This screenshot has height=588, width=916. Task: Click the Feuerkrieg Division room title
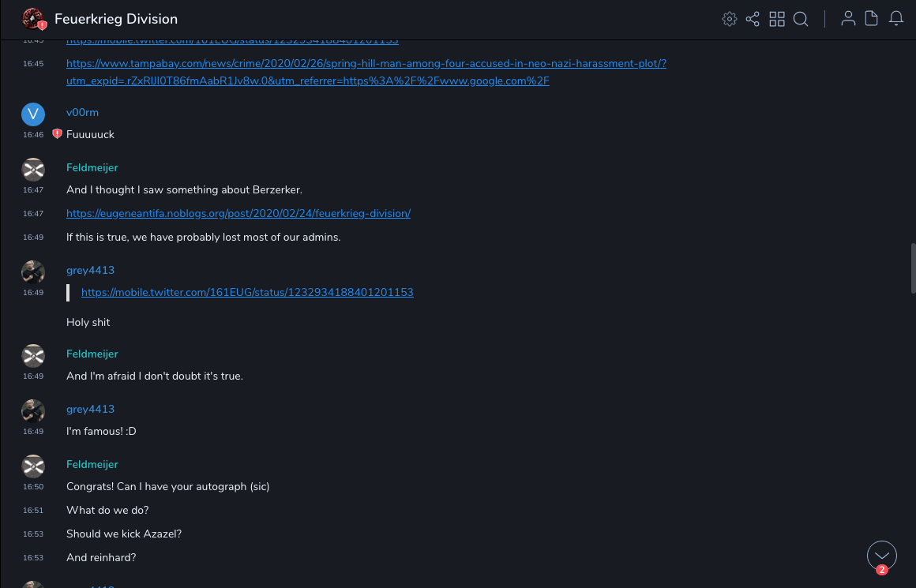coord(116,19)
